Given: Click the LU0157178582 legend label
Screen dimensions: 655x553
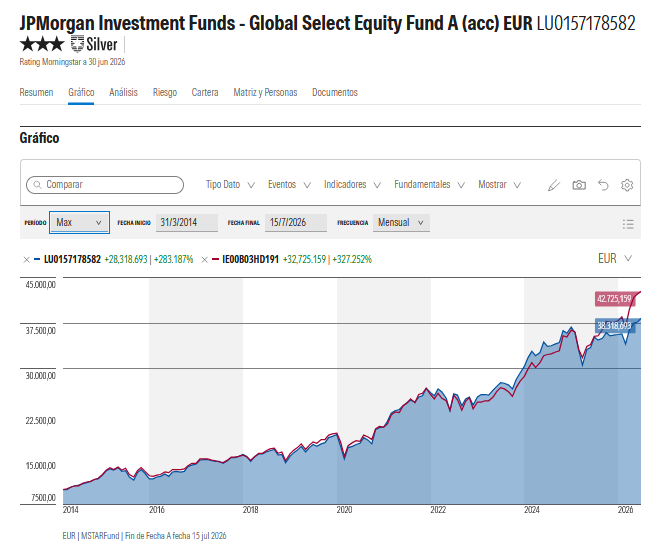Looking at the screenshot, I should click(x=72, y=259).
